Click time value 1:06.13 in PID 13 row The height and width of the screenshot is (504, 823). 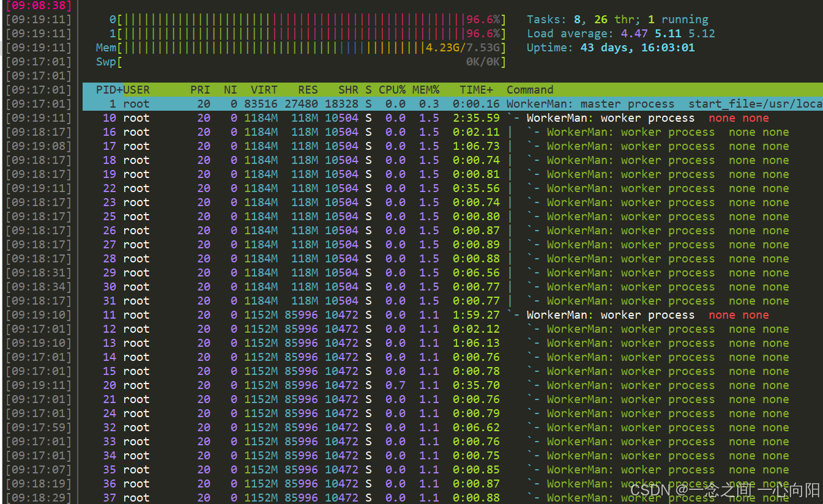pos(476,343)
